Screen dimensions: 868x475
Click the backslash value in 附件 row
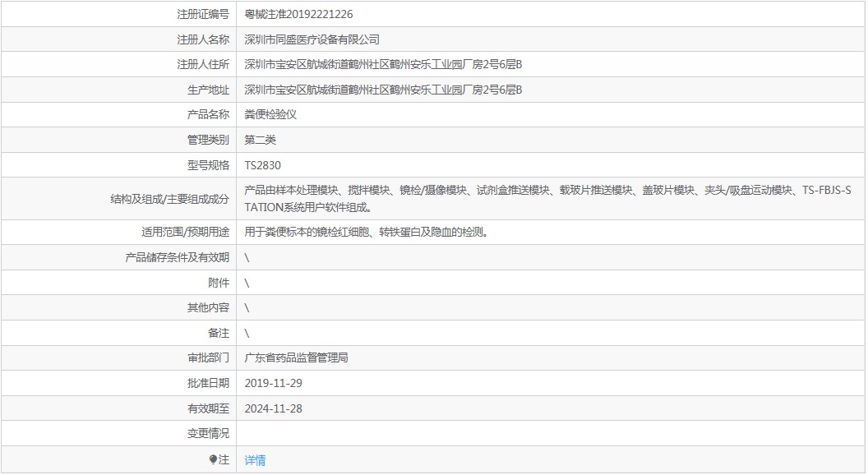click(x=247, y=284)
